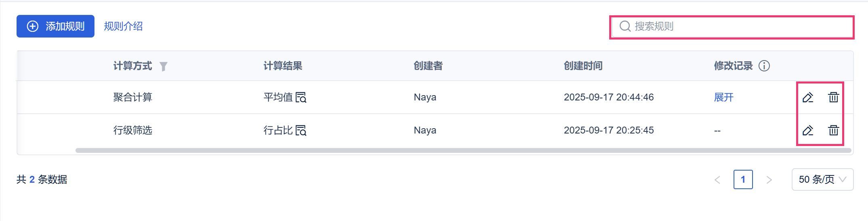Expand 展开 modification record for 聚合计算

(723, 97)
